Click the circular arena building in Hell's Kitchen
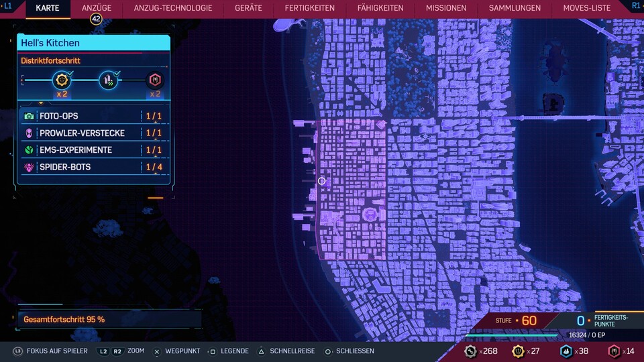The height and width of the screenshot is (362, 644). click(370, 215)
